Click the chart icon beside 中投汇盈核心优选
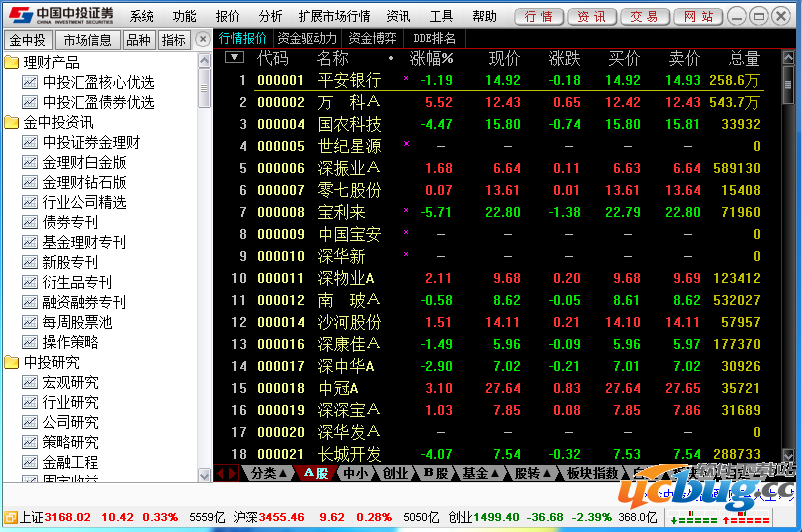 click(x=30, y=82)
